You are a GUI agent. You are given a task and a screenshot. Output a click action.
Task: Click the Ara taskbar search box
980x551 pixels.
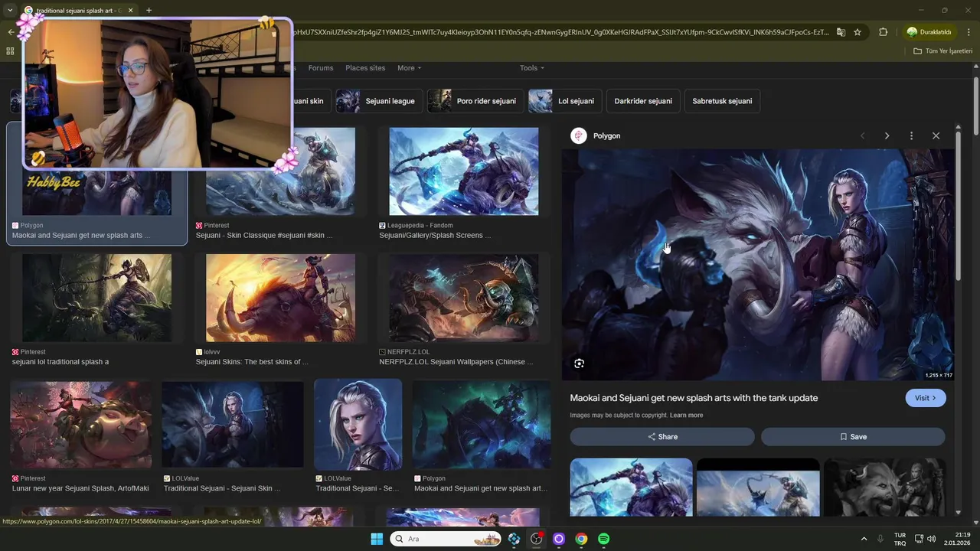(446, 539)
